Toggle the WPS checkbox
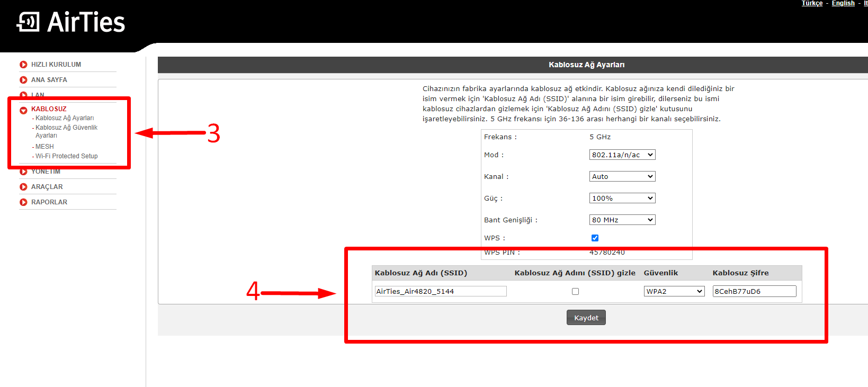This screenshot has height=387, width=868. [x=595, y=238]
